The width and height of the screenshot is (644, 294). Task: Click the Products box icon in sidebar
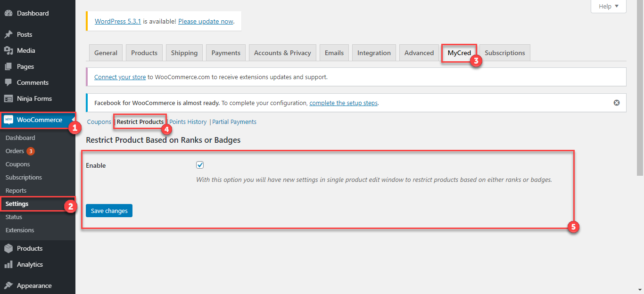8,248
